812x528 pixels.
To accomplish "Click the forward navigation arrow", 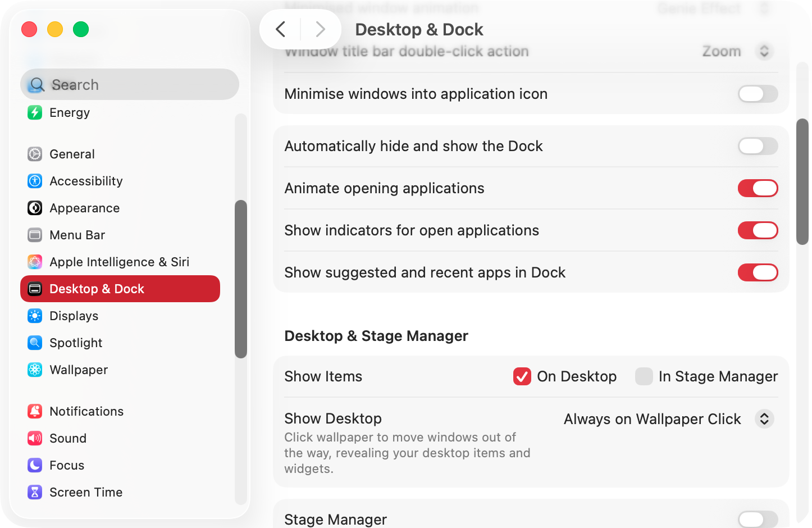I will [320, 29].
